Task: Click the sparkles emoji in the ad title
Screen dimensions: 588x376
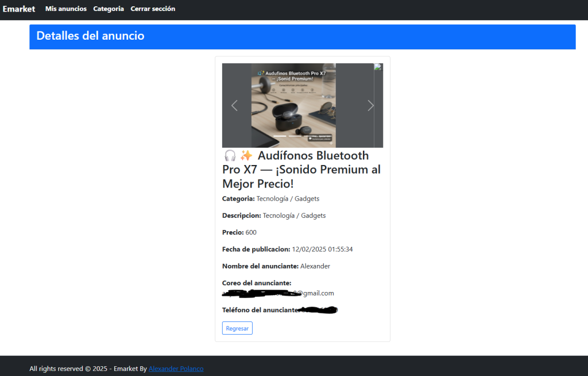Action: (246, 156)
